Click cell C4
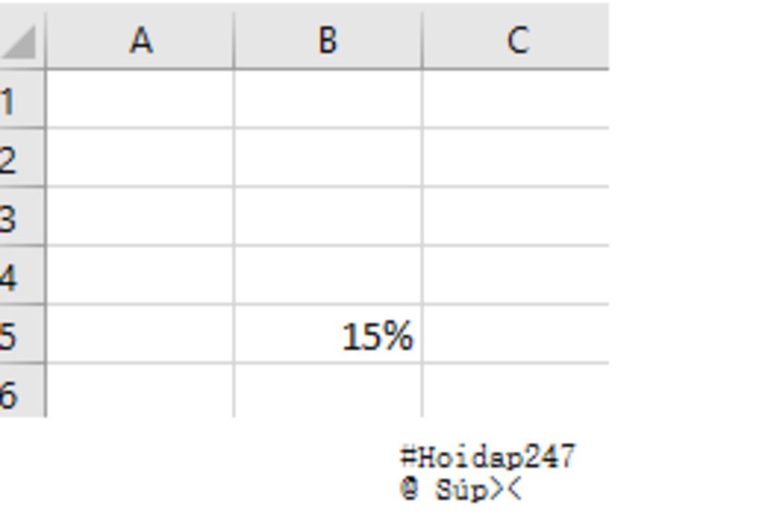Image resolution: width=759 pixels, height=532 pixels. [516, 276]
